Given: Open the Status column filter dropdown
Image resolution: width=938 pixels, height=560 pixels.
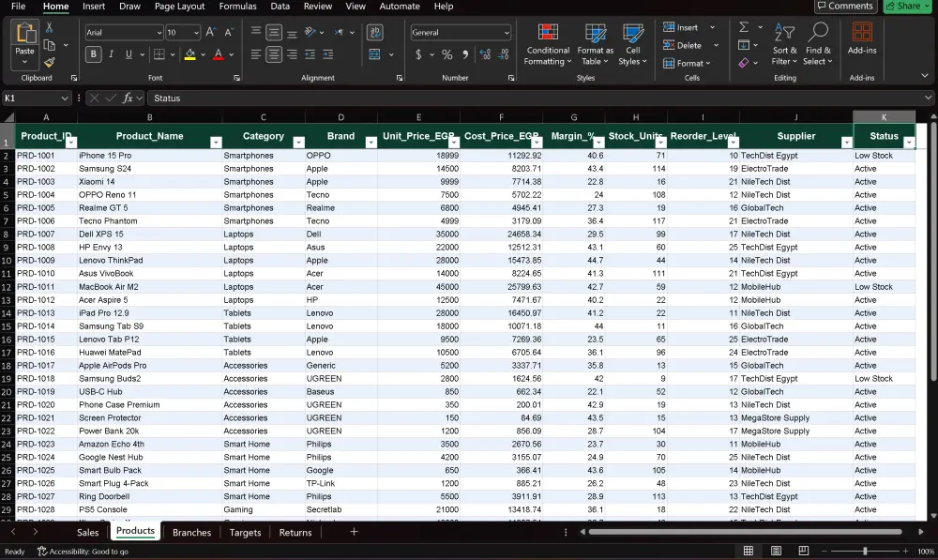Looking at the screenshot, I should [909, 143].
